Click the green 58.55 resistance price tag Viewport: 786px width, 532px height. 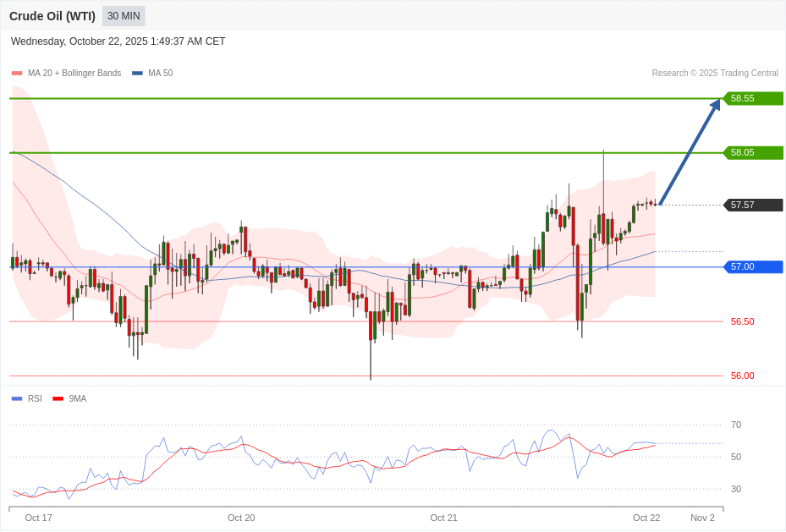(753, 98)
